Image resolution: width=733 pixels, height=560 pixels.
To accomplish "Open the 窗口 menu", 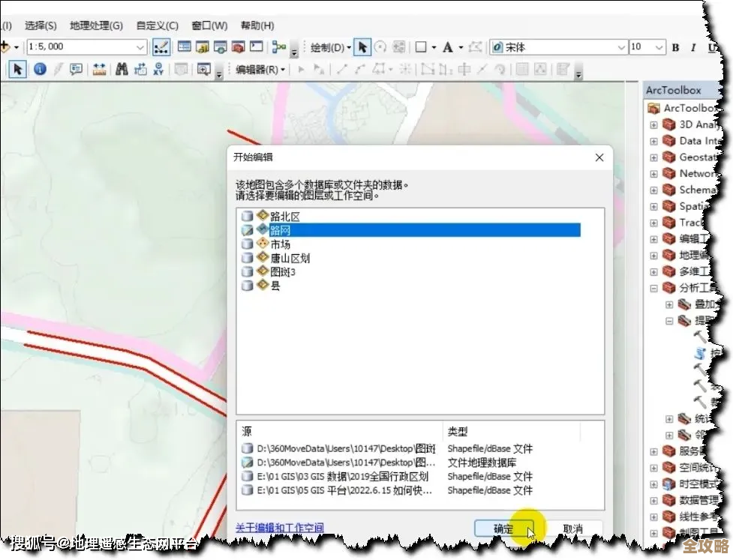I will 208,25.
